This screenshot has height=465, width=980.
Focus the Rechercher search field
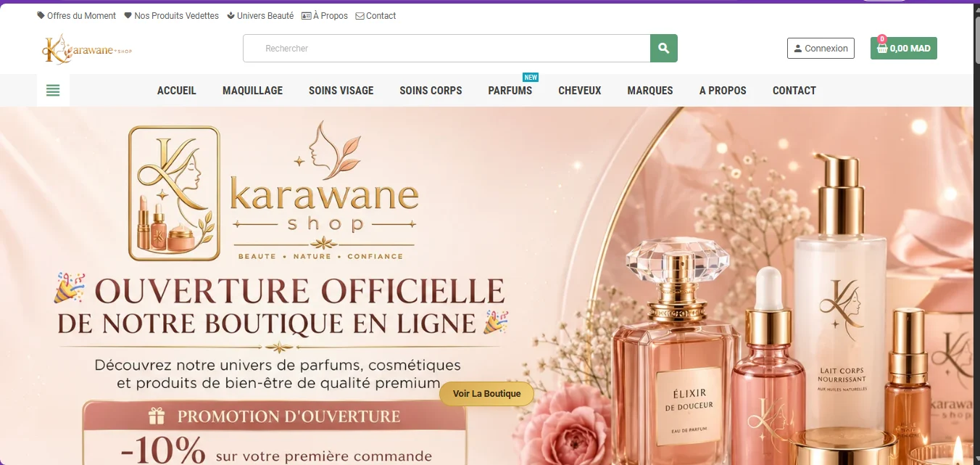pos(447,49)
